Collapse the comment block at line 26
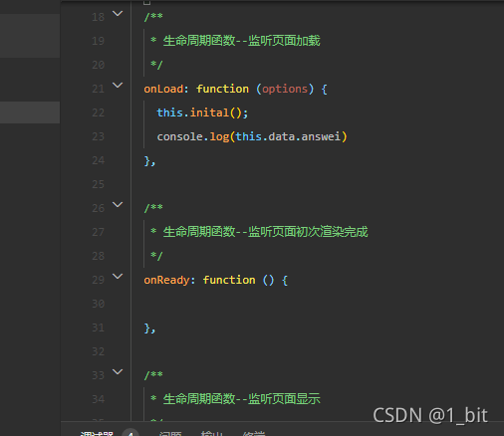Screen dimensions: 504x436 click(x=118, y=205)
